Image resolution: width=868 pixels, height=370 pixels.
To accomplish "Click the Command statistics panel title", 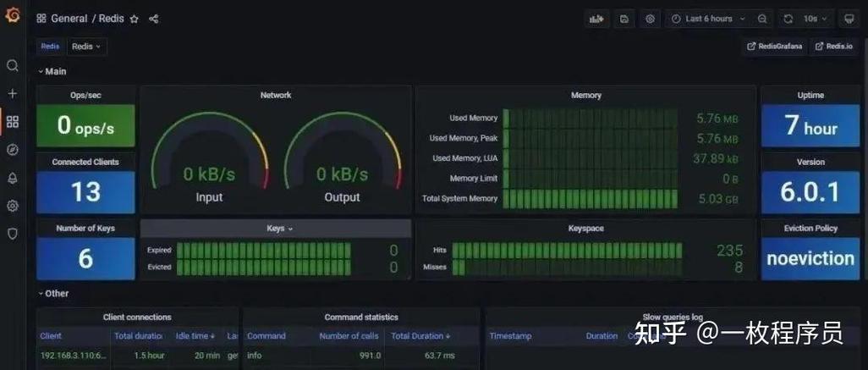I will click(361, 318).
